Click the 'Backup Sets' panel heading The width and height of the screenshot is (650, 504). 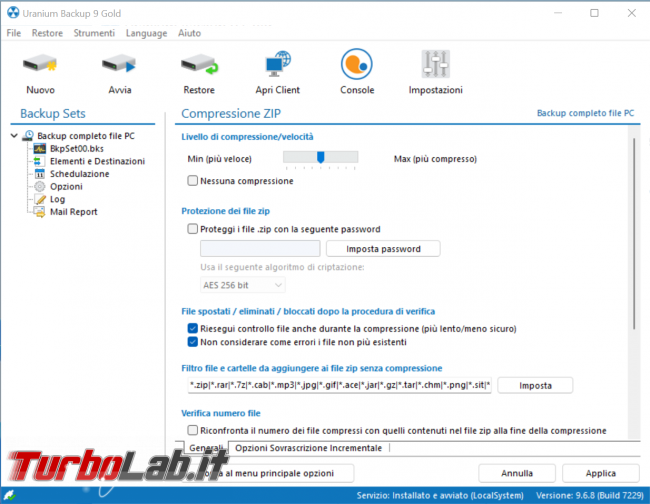tap(53, 114)
